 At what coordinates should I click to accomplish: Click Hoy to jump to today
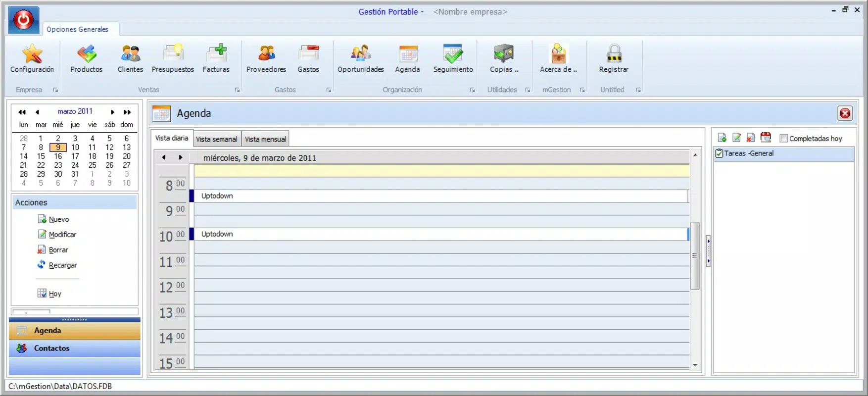(x=49, y=294)
